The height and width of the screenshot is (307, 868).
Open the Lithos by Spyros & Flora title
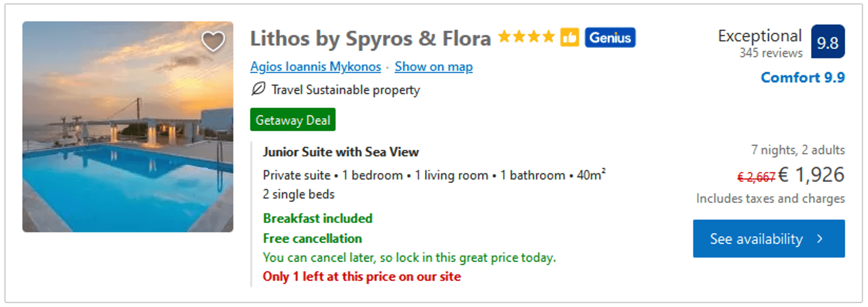[370, 38]
